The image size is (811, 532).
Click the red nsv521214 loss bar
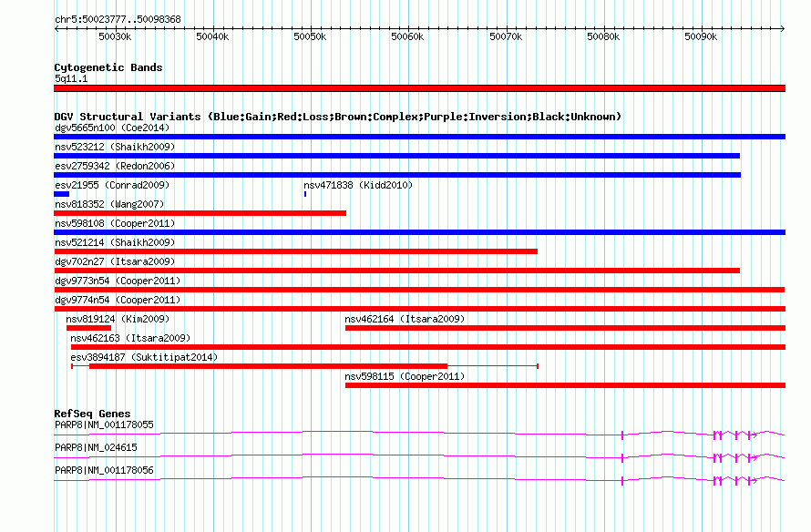pyautogui.click(x=295, y=251)
